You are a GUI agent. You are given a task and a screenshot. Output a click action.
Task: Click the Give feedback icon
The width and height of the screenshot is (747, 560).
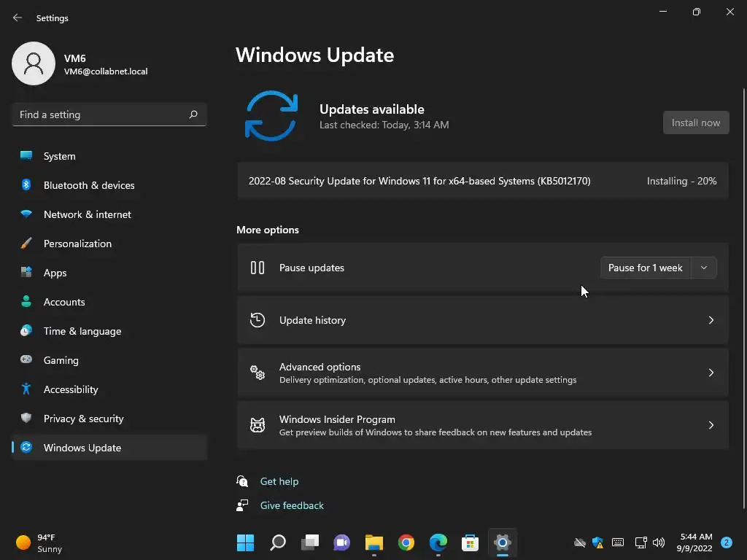click(242, 505)
